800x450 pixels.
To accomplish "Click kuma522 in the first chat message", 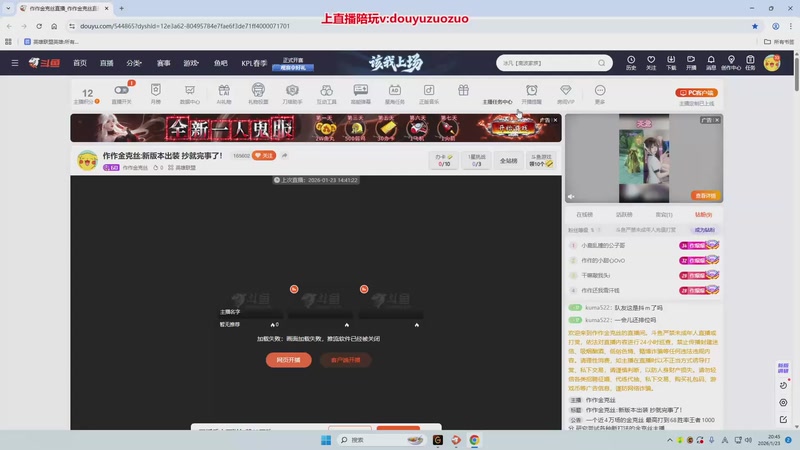I will point(597,308).
